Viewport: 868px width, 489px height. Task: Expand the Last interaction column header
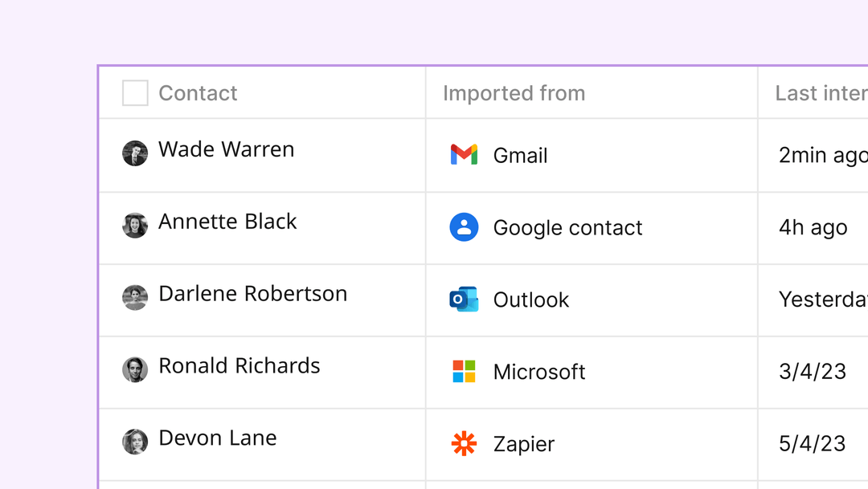coord(820,92)
